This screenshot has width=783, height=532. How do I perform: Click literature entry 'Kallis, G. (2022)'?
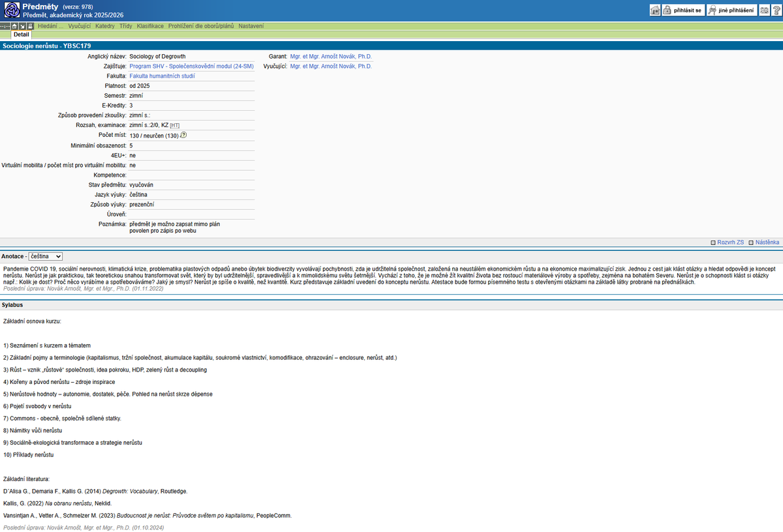57,503
